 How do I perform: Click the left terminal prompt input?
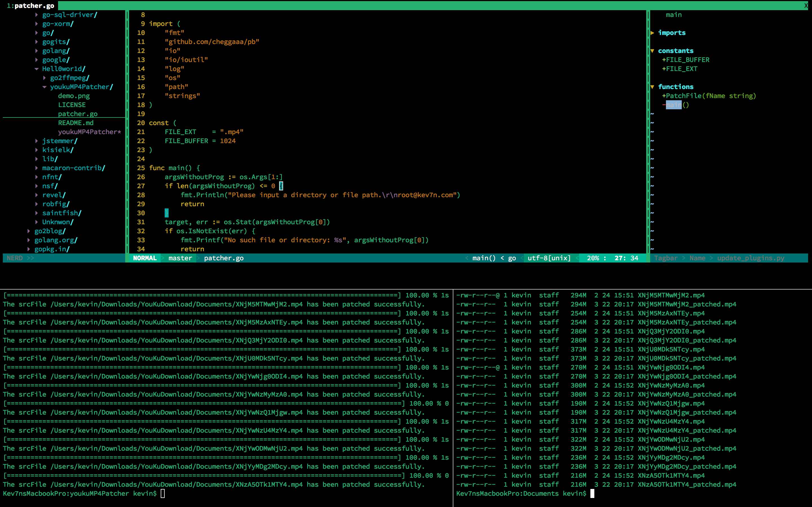(163, 493)
